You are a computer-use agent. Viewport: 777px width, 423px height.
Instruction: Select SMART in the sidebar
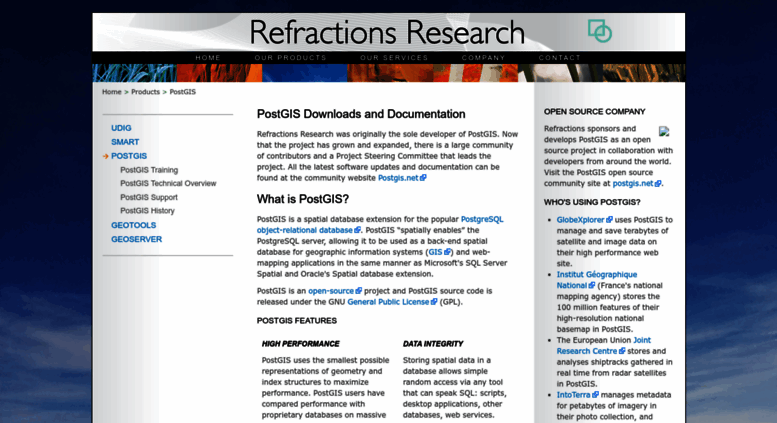125,142
